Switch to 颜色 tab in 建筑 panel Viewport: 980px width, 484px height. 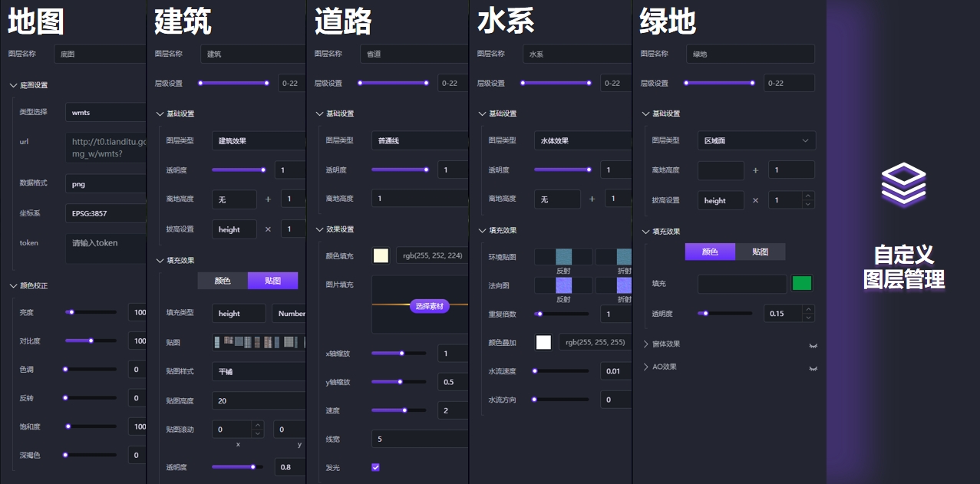coord(223,281)
